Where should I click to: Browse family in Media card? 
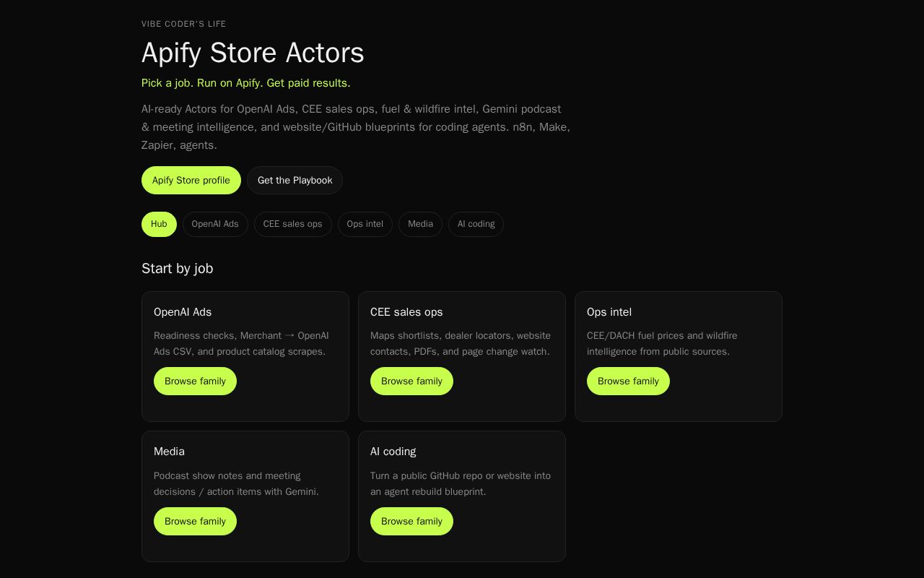[x=195, y=521]
